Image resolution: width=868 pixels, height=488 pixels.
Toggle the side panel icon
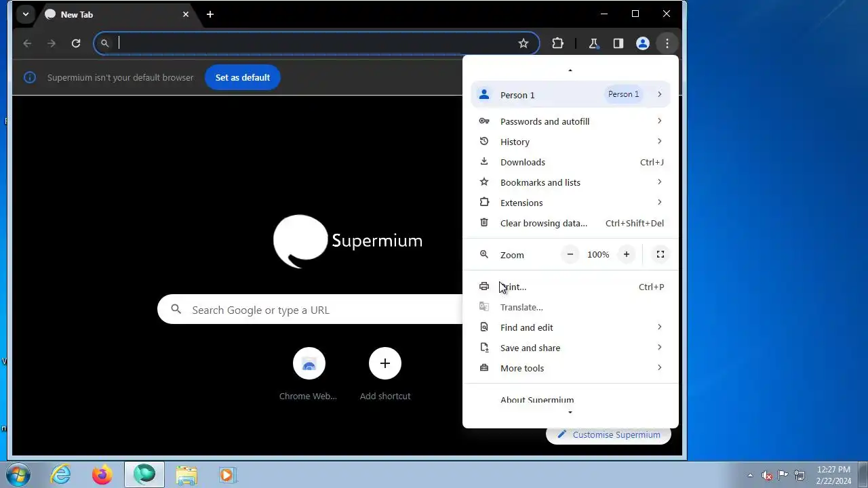pyautogui.click(x=618, y=43)
